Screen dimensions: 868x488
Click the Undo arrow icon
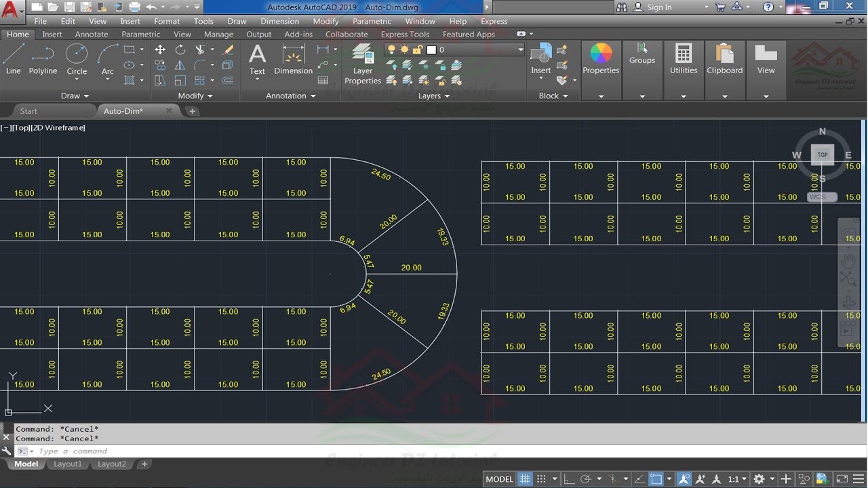(151, 7)
